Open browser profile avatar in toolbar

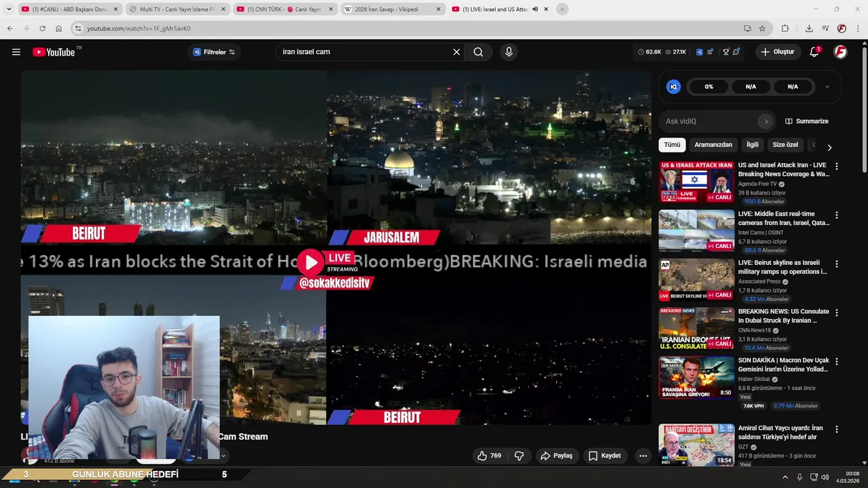click(x=842, y=28)
